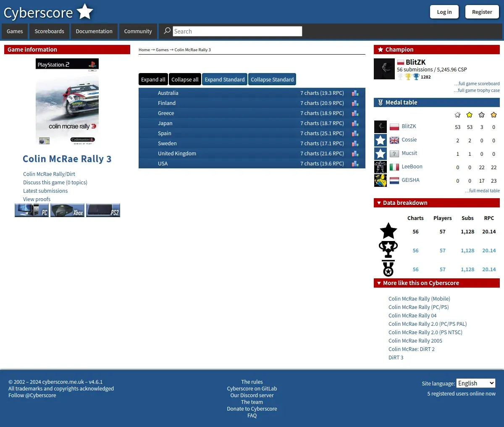
Task: Open Colin McRae Rally/Dirt link
Action: point(49,174)
